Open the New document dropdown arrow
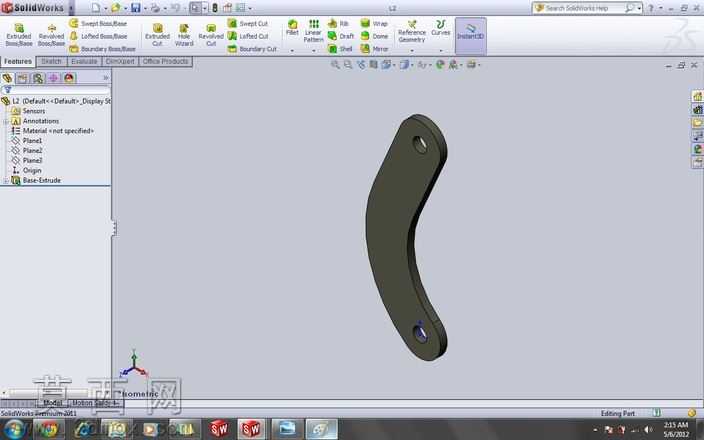704x440 pixels. pos(106,8)
